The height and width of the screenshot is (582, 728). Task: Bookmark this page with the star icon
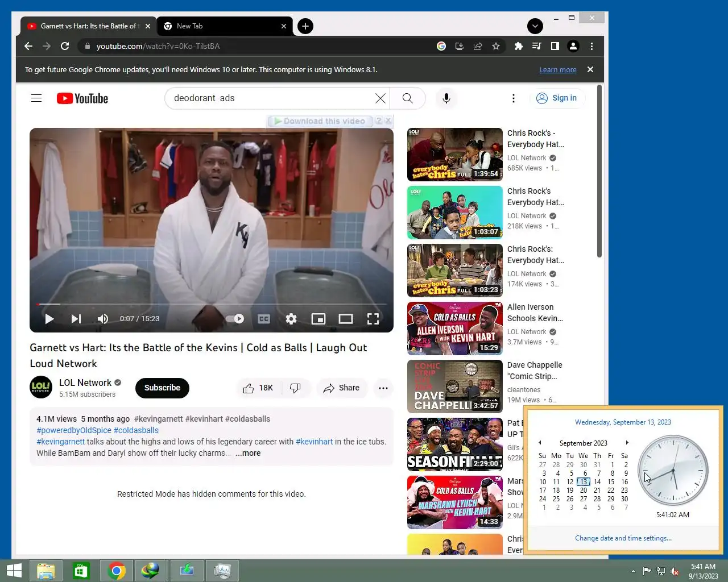pyautogui.click(x=496, y=46)
